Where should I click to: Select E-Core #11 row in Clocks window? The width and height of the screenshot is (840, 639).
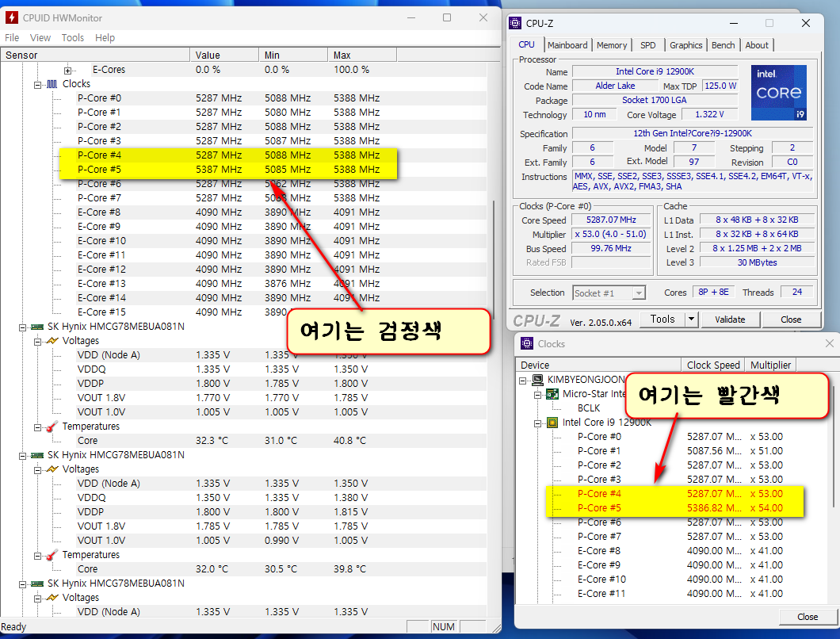[679, 594]
